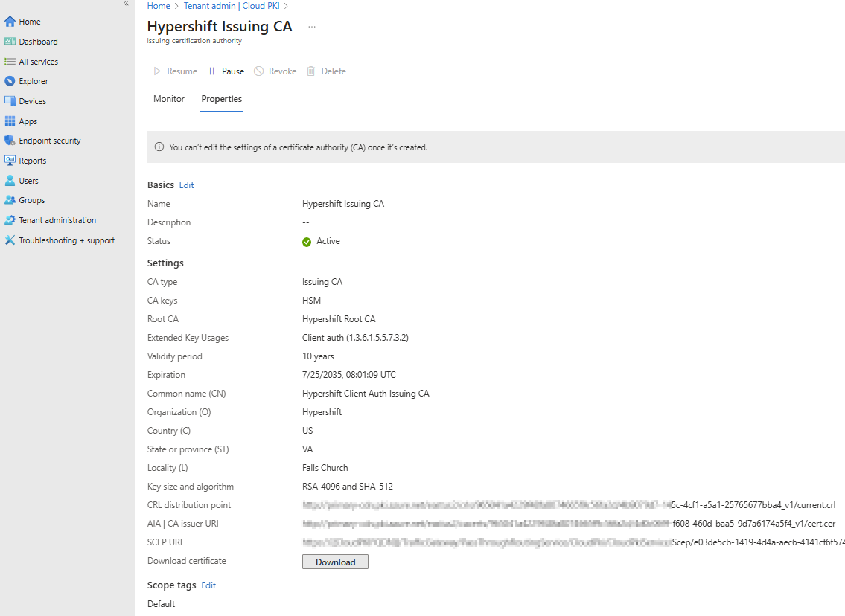Switch to the Monitor tab
The height and width of the screenshot is (616, 845).
169,99
